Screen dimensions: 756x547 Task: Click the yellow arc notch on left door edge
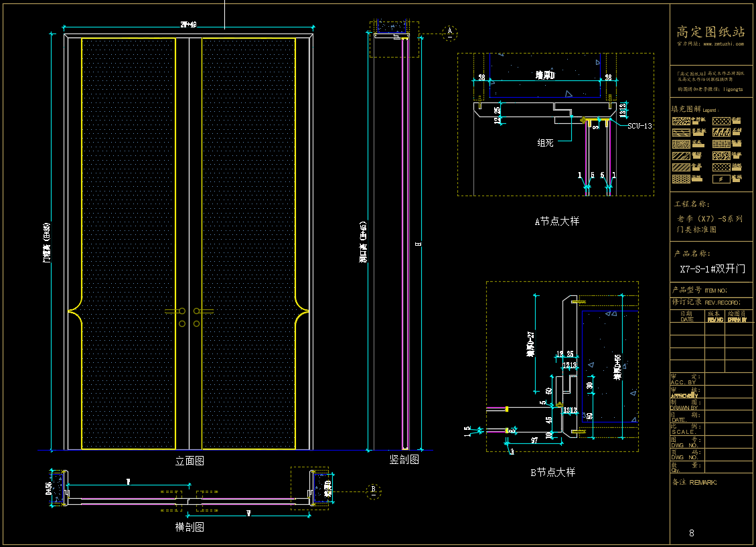76,311
